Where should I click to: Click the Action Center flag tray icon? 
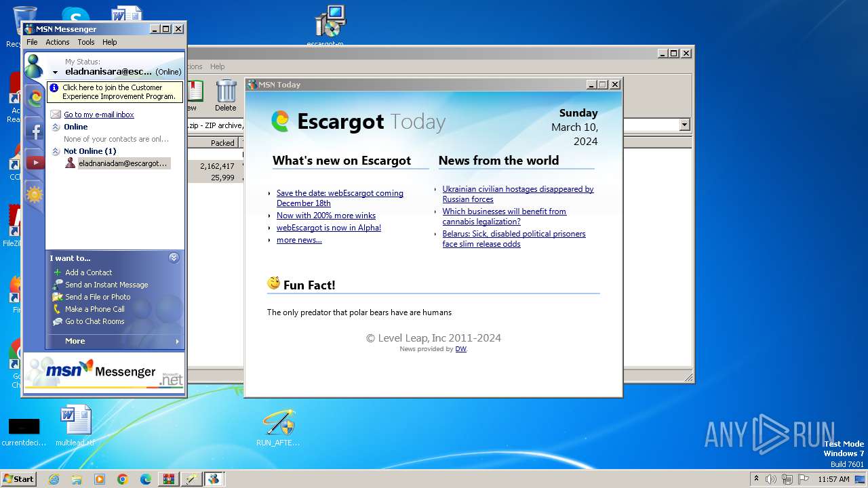pyautogui.click(x=802, y=479)
